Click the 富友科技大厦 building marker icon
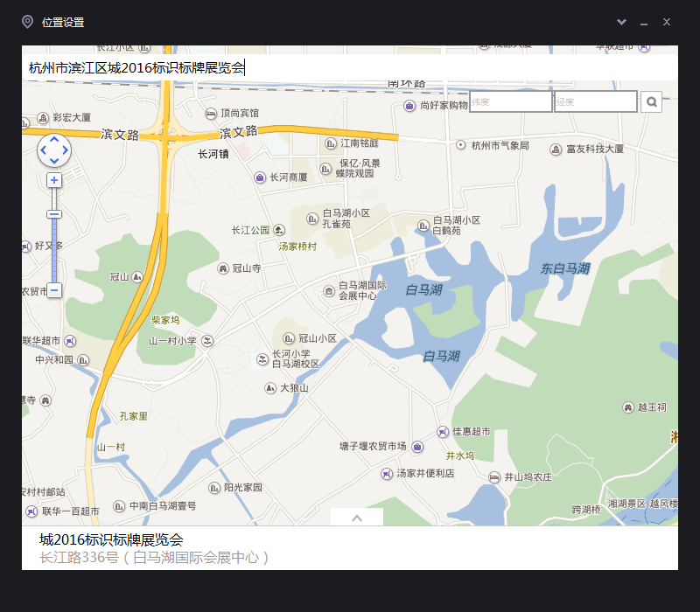 tap(556, 150)
